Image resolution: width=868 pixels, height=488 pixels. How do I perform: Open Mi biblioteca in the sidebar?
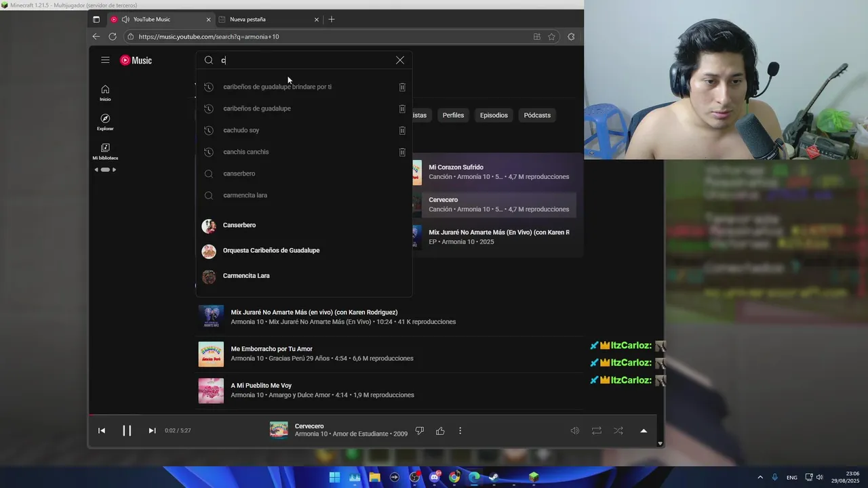(x=105, y=152)
